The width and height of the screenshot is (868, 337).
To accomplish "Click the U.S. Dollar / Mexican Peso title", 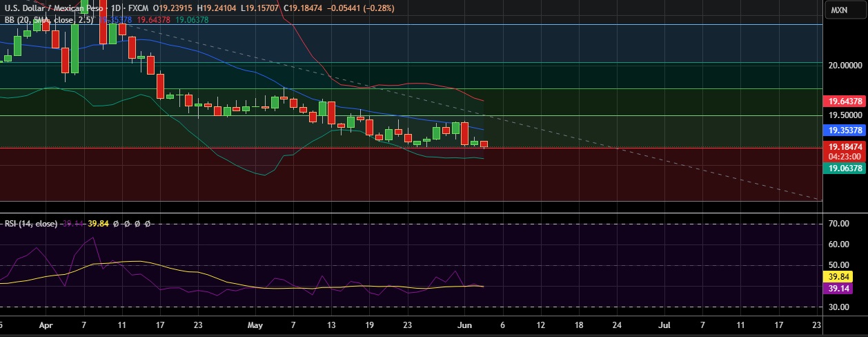I will click(x=55, y=8).
